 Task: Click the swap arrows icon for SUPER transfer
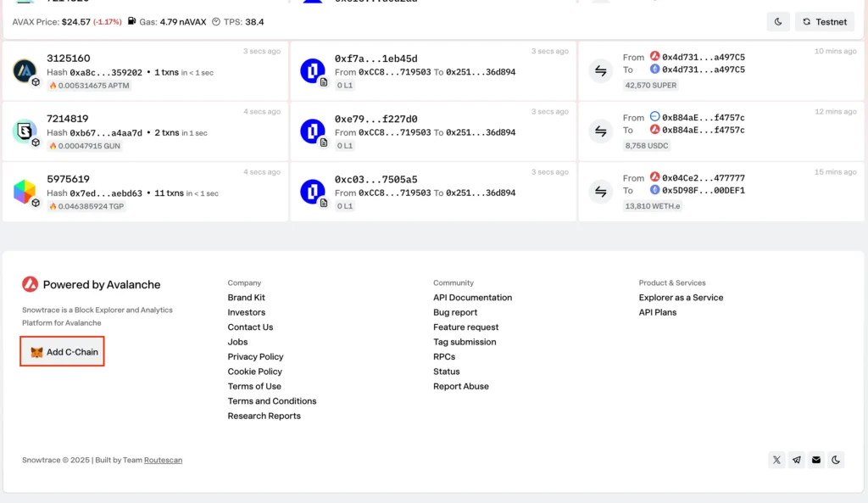coord(601,70)
